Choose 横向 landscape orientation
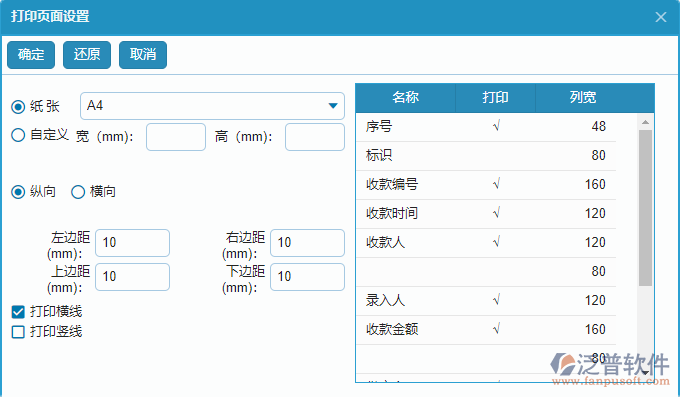 pyautogui.click(x=78, y=192)
